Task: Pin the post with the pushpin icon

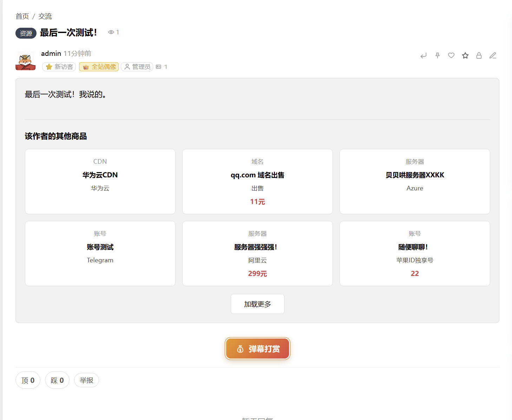Action: pos(438,55)
